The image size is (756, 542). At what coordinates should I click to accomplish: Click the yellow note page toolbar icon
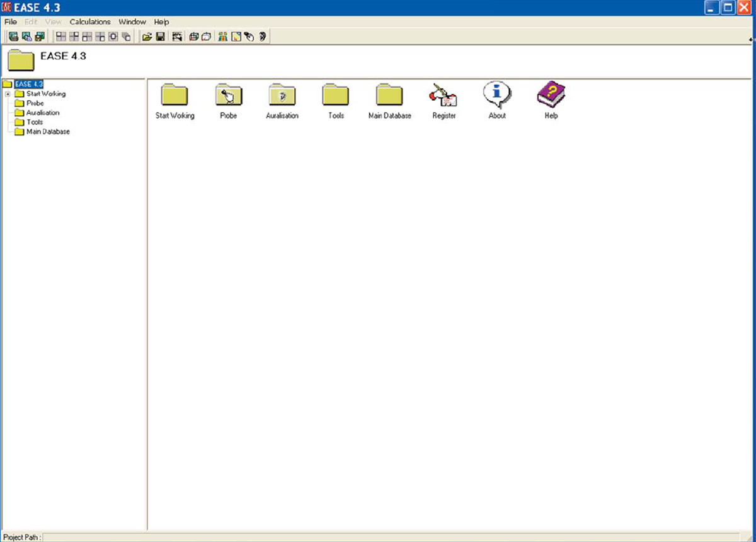click(x=236, y=37)
